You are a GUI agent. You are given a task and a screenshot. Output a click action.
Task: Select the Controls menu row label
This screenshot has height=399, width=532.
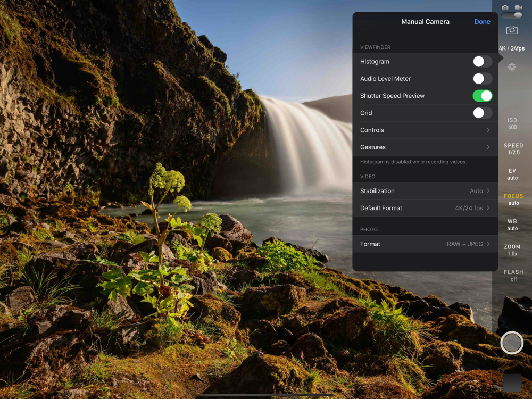(x=372, y=130)
